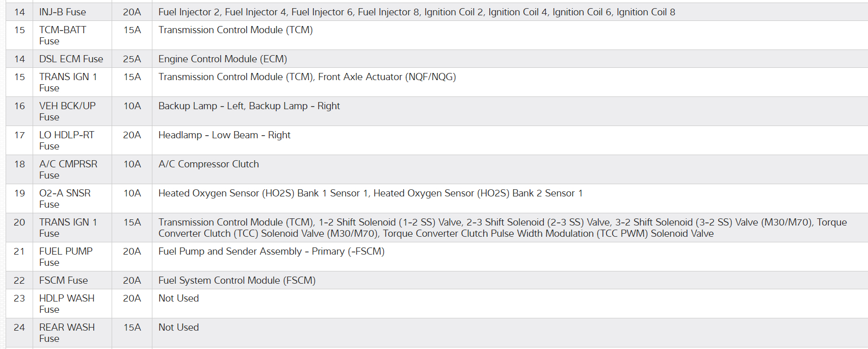Image resolution: width=868 pixels, height=349 pixels.
Task: Click the HDLP WASH Fuse cell
Action: pyautogui.click(x=67, y=304)
